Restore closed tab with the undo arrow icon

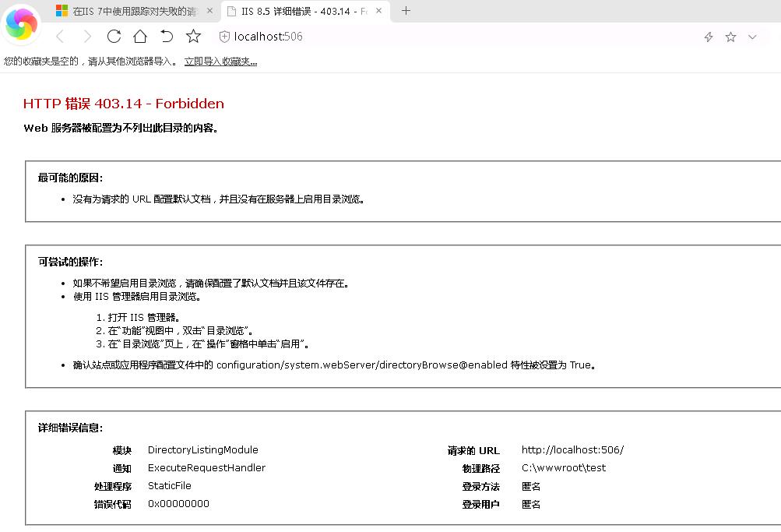click(167, 37)
